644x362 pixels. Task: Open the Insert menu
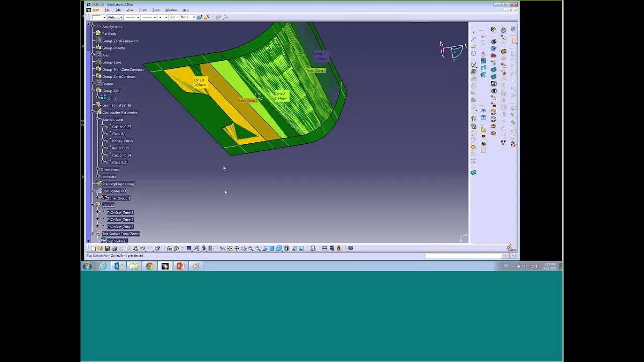[142, 10]
